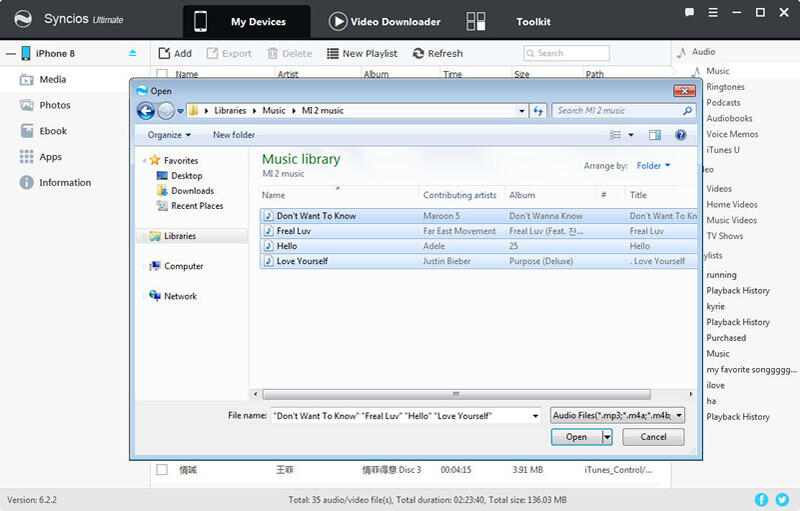This screenshot has height=511, width=800.
Task: Collapse the iPhone 8 device tree
Action: [x=11, y=54]
